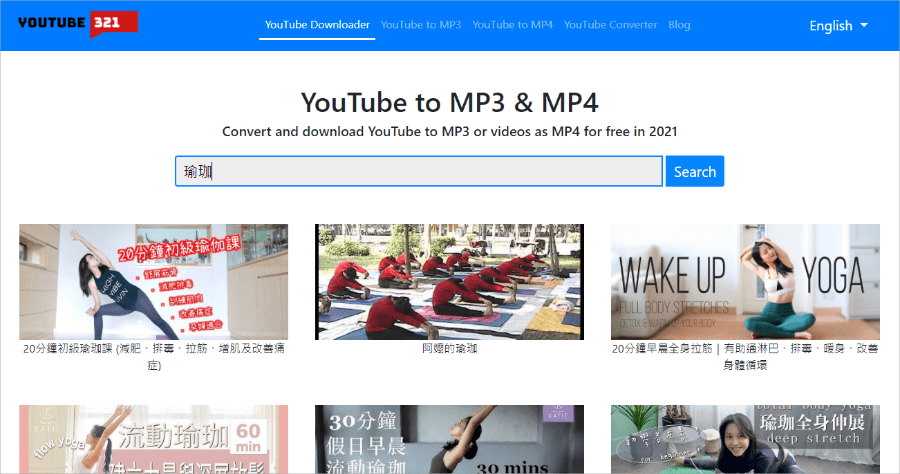Open the Wake Up Yoga thumbnail
This screenshot has height=474, width=900.
click(x=745, y=282)
